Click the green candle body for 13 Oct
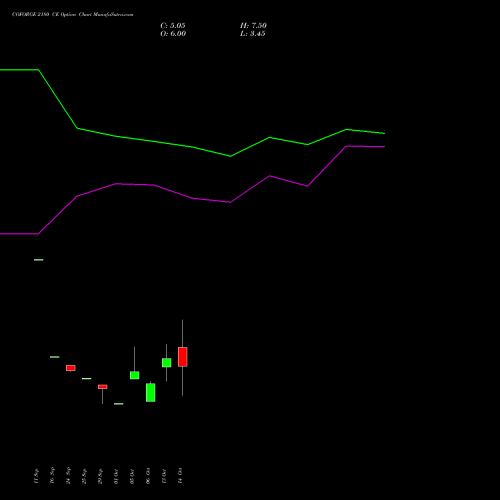 coord(167,363)
